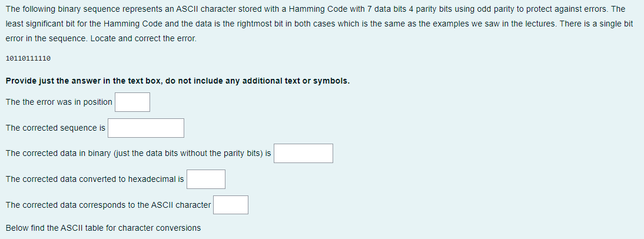Focus the corrected sequence input field
The width and height of the screenshot is (644, 239).
click(x=146, y=128)
